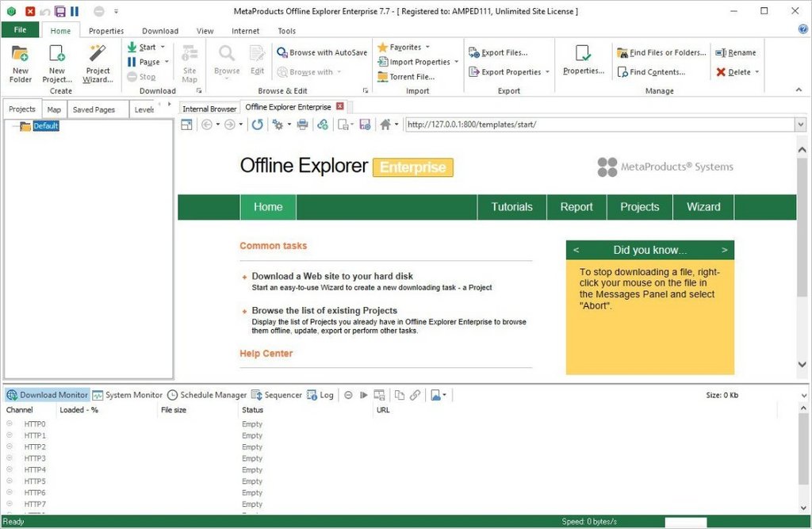Open Projects in the page navigation
Image resolution: width=812 pixels, height=529 pixels.
[640, 207]
